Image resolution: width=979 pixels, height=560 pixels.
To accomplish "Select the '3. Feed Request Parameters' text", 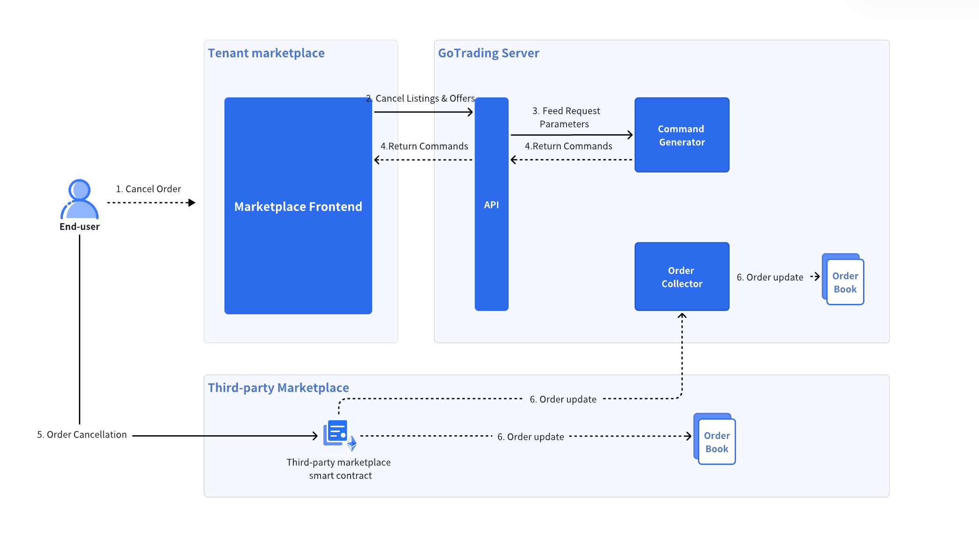I will click(x=566, y=117).
